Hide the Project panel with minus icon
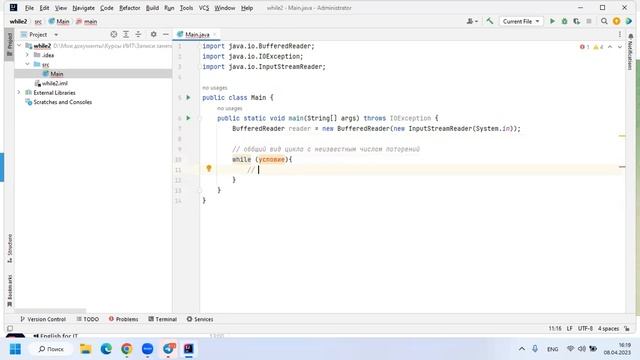Viewport: 640px width, 360px height. [166, 35]
